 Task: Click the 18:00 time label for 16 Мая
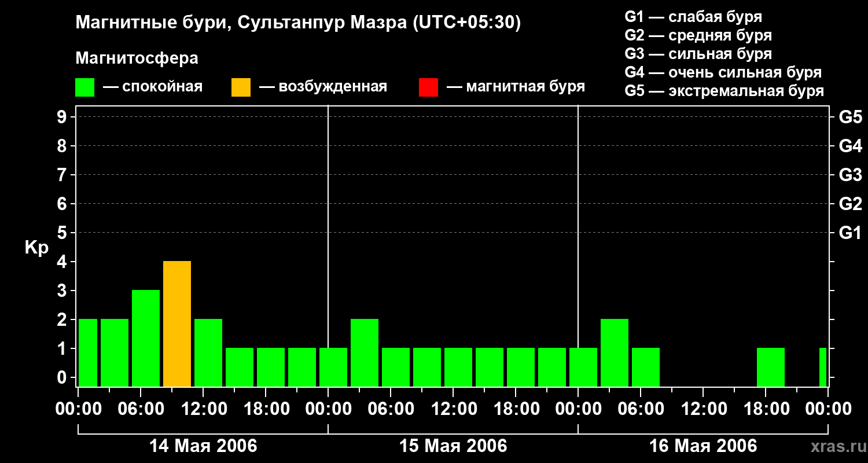[x=766, y=409]
